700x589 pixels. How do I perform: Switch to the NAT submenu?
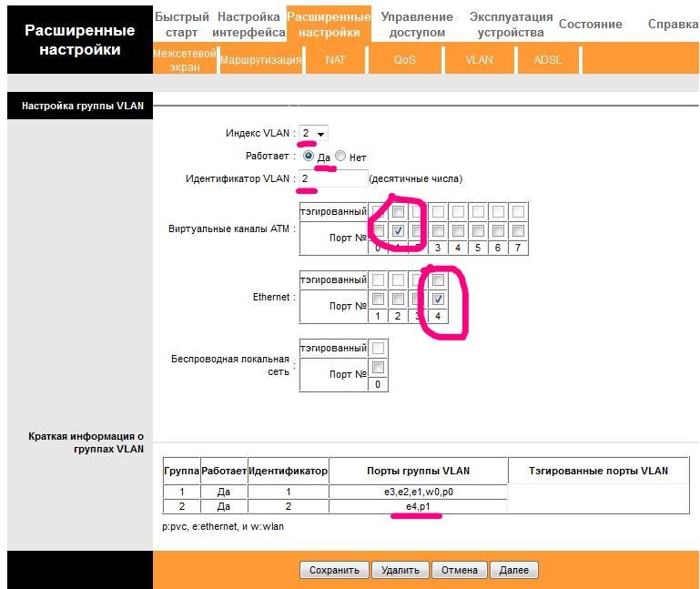click(x=335, y=59)
